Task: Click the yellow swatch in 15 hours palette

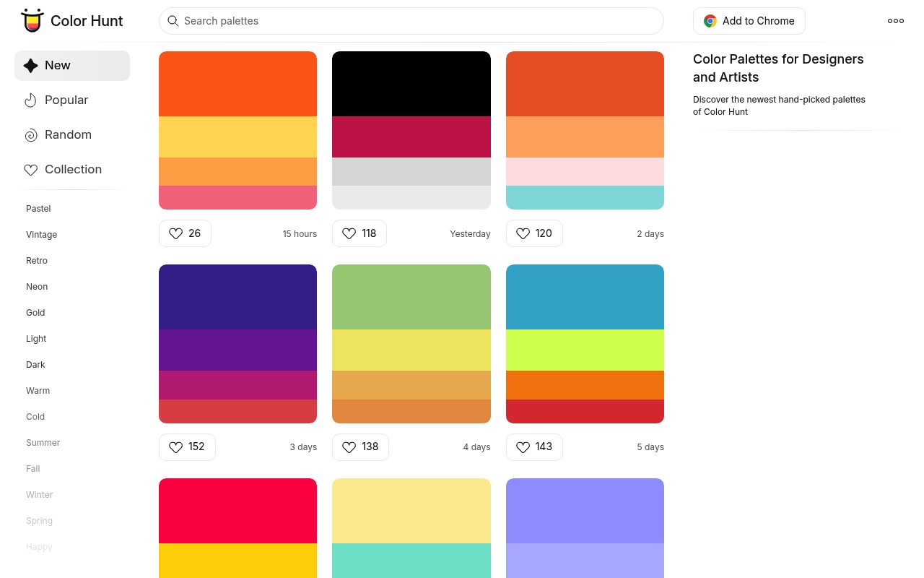Action: (237, 137)
